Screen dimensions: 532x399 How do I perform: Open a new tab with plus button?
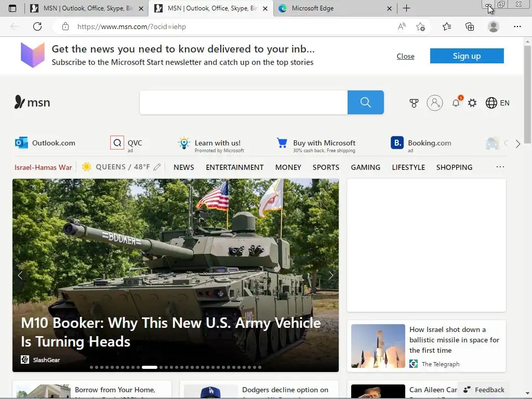[x=406, y=8]
